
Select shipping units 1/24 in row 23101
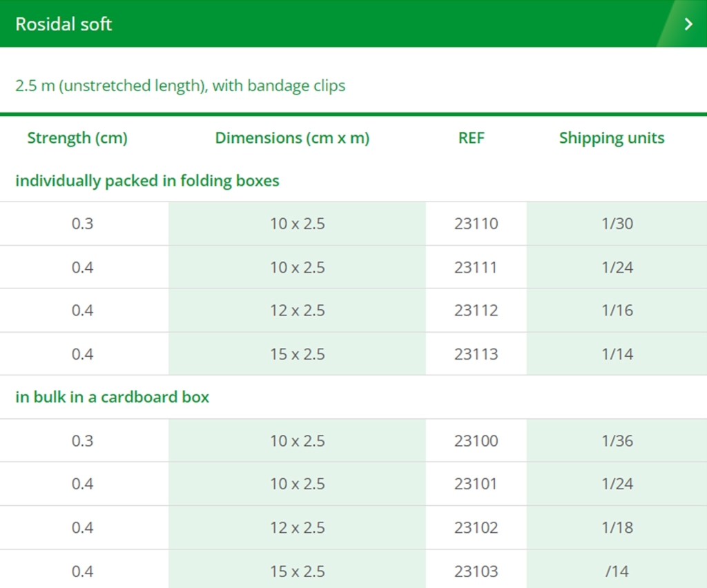coord(617,484)
